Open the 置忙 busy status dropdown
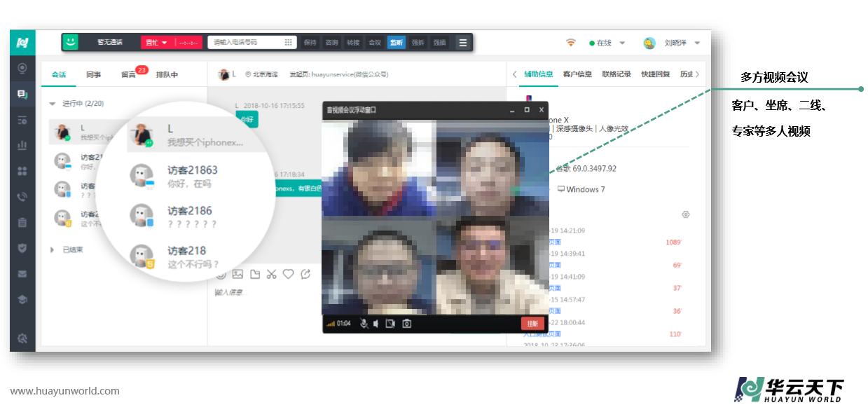The width and height of the screenshot is (868, 405). (x=157, y=43)
